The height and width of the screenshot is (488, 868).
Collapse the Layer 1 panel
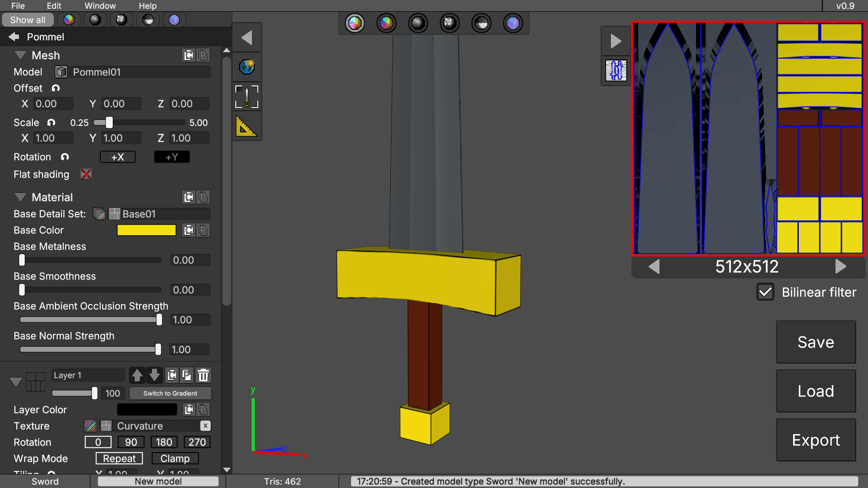tap(15, 382)
